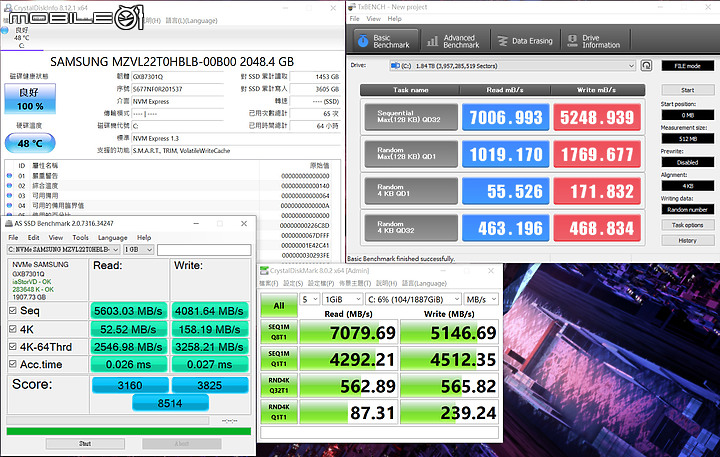Click the green AS SSD progress bar
Screen dimensions: 720x457
tap(129, 431)
